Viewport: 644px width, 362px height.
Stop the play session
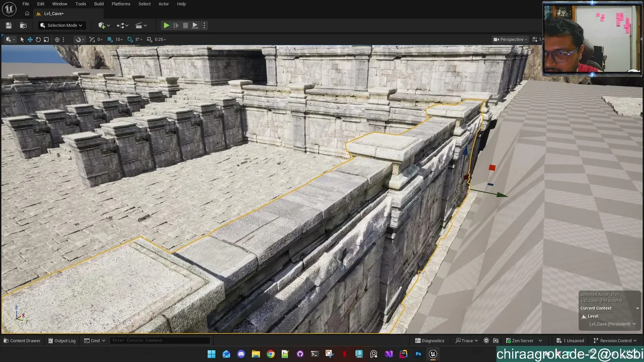click(x=185, y=25)
